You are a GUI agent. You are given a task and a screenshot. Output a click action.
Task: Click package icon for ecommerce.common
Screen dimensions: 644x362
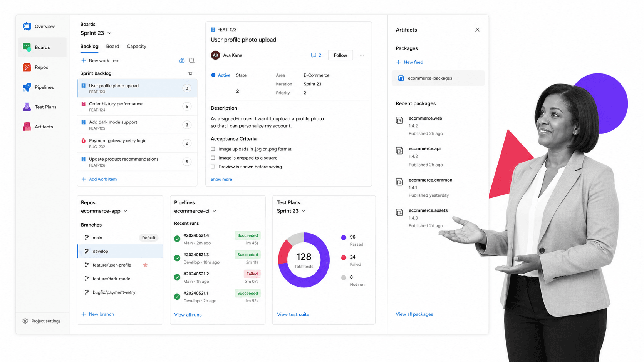400,182
